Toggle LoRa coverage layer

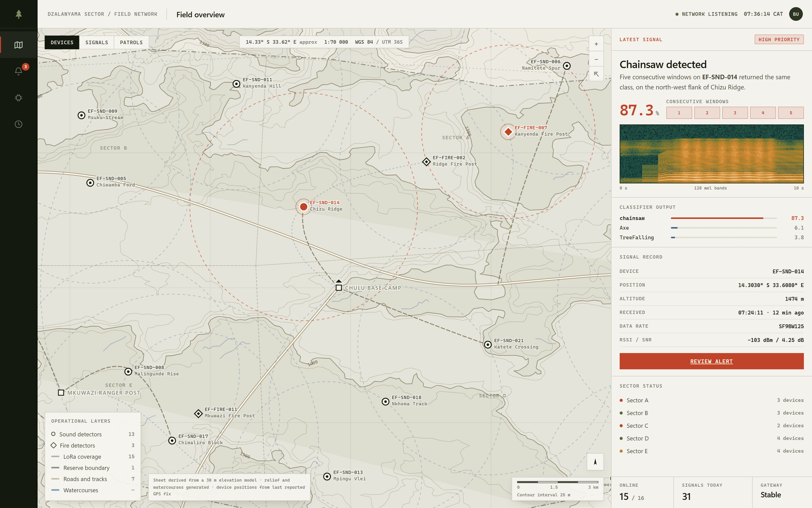[x=93, y=457]
